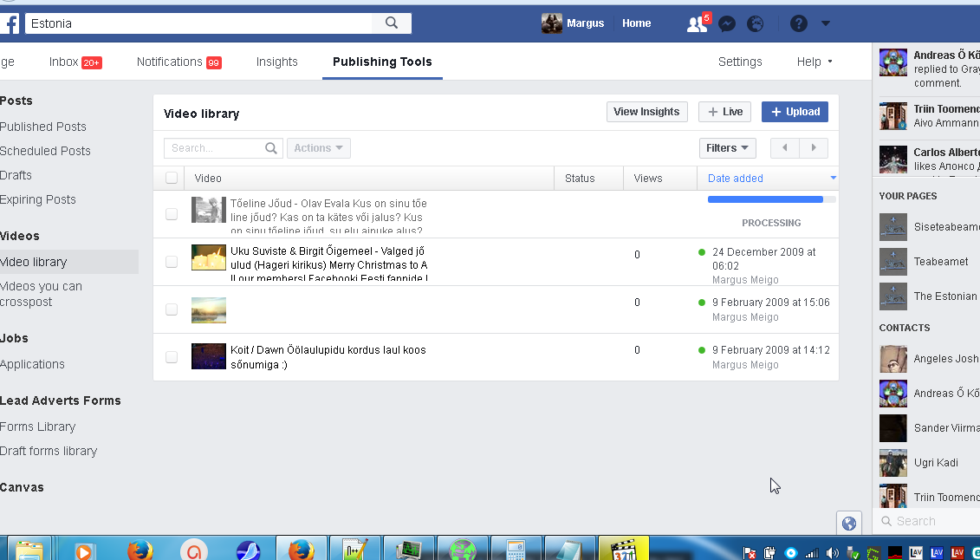The height and width of the screenshot is (560, 980).
Task: Select checkbox for Uku Suviste & Birgit video
Action: (172, 262)
